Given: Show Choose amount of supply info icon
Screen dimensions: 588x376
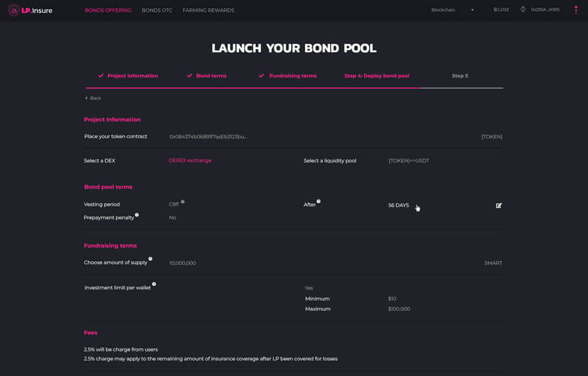Looking at the screenshot, I should point(150,258).
